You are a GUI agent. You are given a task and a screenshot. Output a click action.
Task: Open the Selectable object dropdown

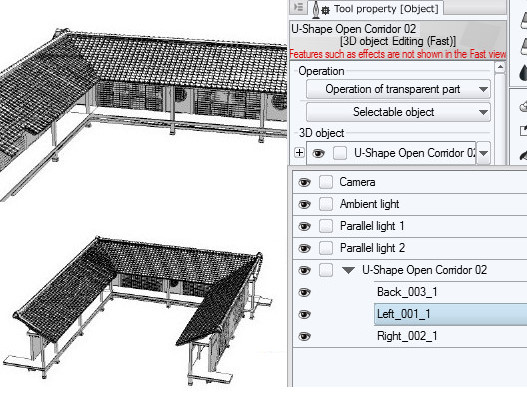[x=398, y=112]
